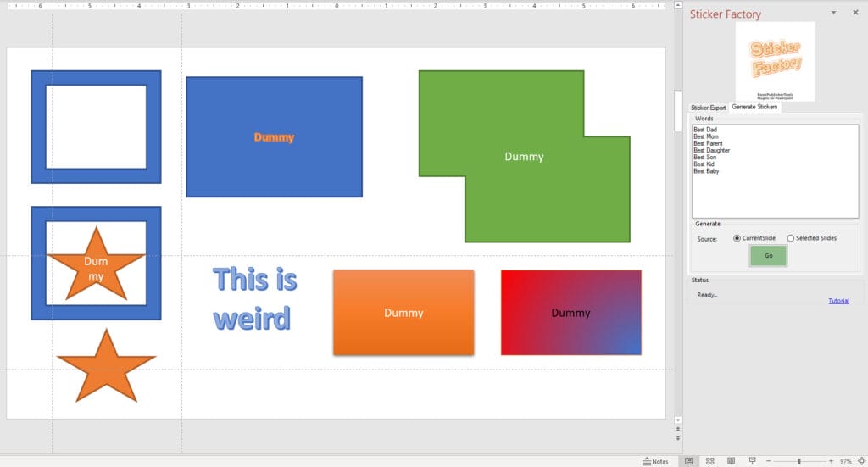The width and height of the screenshot is (868, 467).
Task: Jump to previous slide using double arrow
Action: (x=677, y=430)
